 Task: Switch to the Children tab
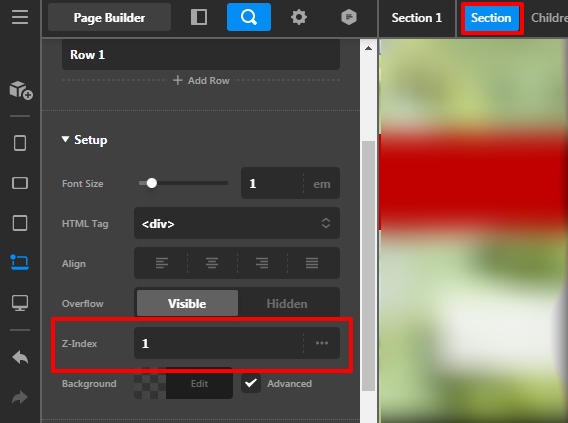coord(549,17)
